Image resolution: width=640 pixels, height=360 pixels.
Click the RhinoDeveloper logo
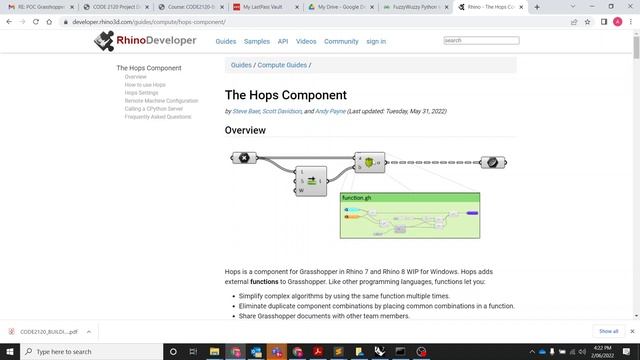pyautogui.click(x=145, y=41)
